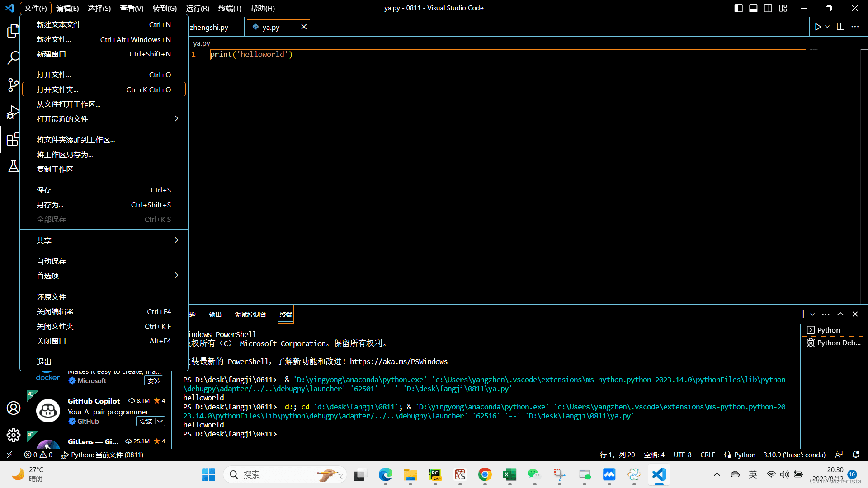The width and height of the screenshot is (868, 488).
Task: Open terminal launch profile dropdown
Action: [x=813, y=314]
